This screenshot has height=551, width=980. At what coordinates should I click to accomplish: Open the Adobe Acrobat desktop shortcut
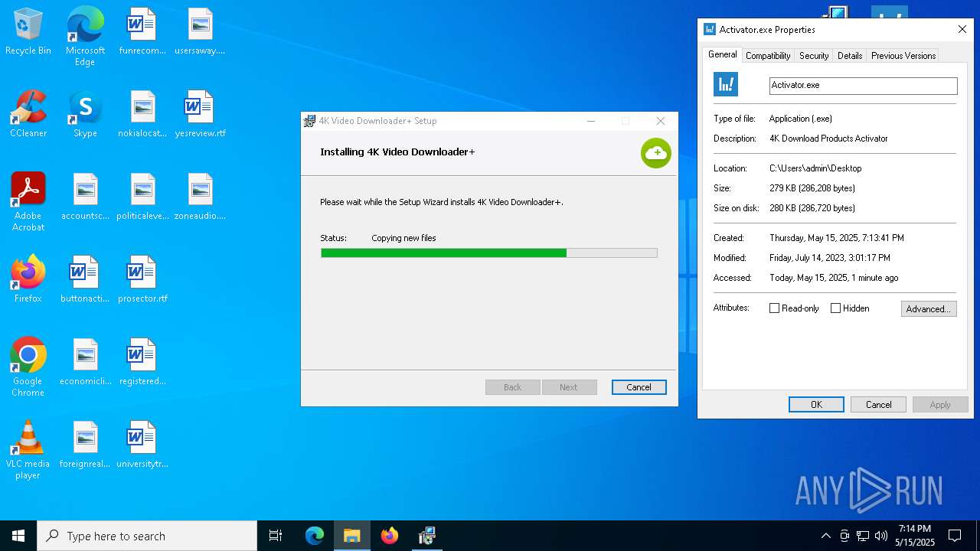28,201
